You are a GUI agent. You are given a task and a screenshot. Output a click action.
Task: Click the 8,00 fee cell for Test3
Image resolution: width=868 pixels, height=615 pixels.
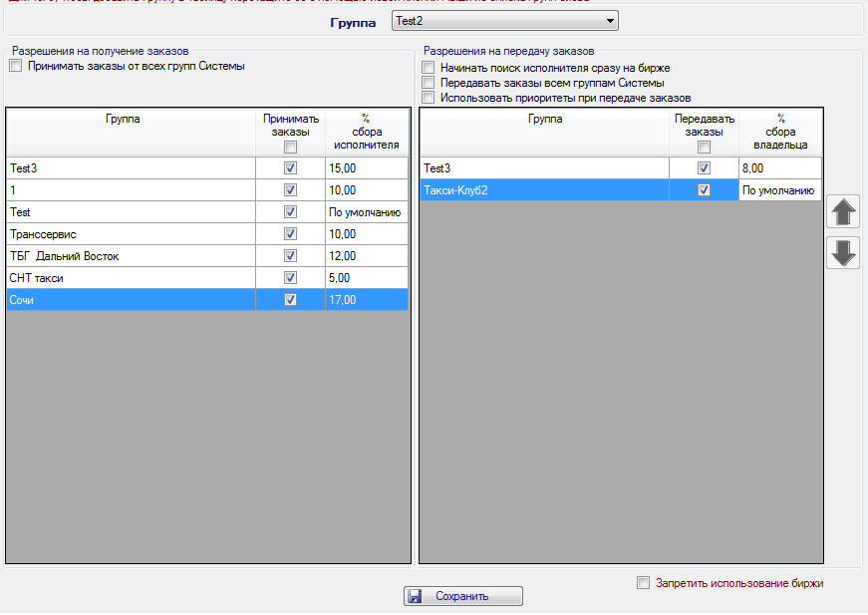tap(779, 168)
